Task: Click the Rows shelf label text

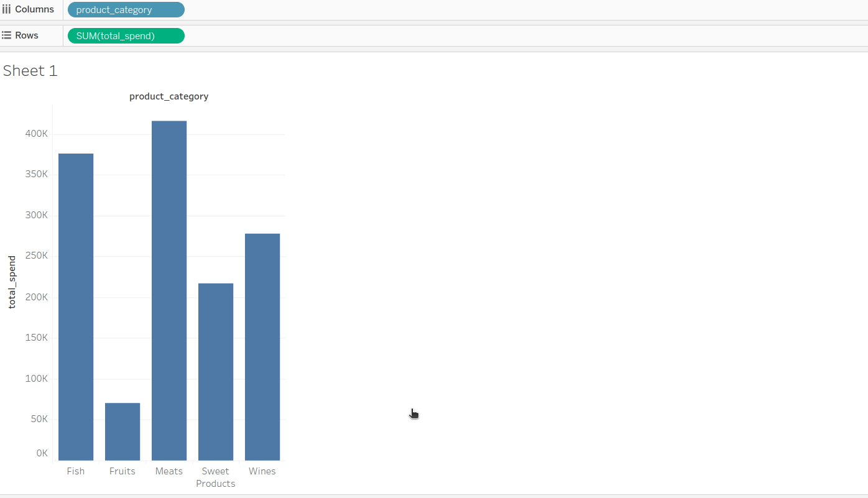Action: pos(27,35)
